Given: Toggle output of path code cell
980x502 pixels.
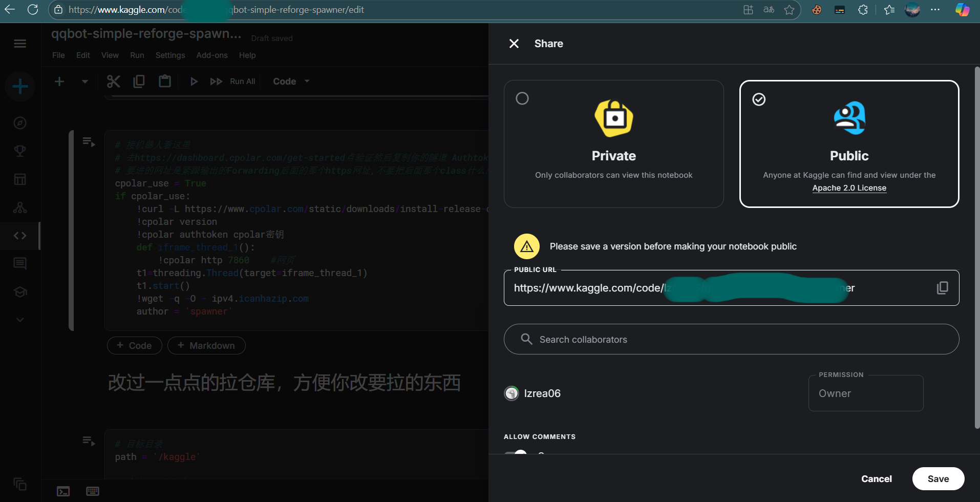Looking at the screenshot, I should [x=89, y=441].
